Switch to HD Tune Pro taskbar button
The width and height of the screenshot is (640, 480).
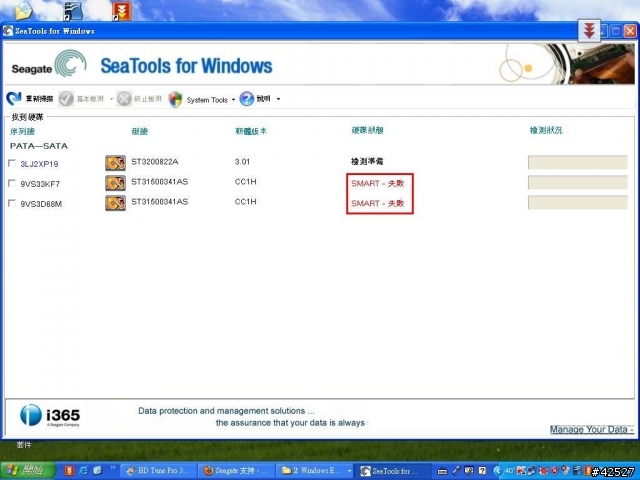pos(160,471)
